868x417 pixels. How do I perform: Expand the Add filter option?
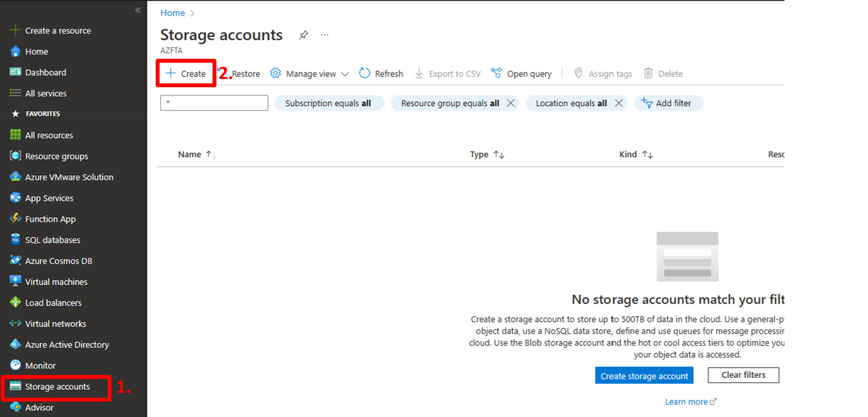pos(668,103)
